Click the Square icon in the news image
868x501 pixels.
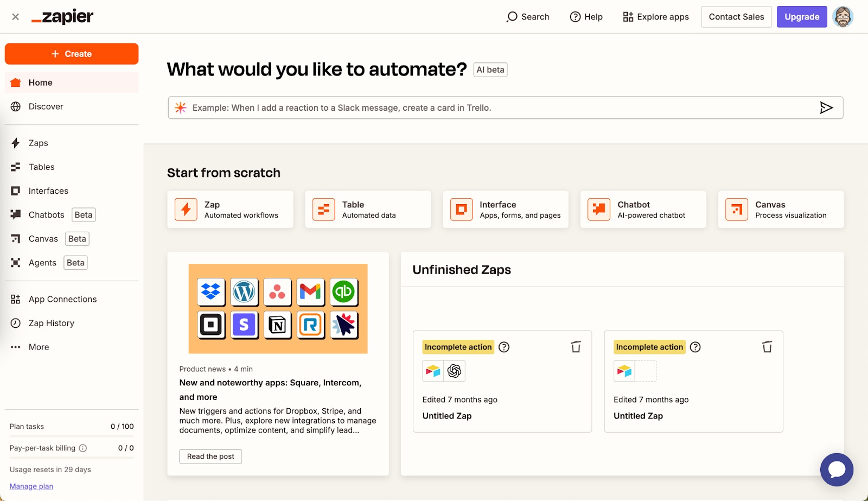click(210, 325)
